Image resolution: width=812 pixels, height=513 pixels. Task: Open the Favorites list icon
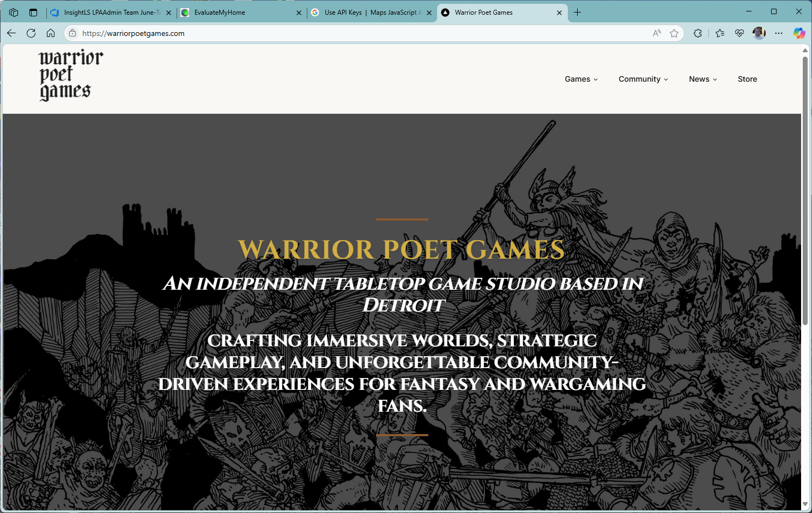(x=719, y=33)
